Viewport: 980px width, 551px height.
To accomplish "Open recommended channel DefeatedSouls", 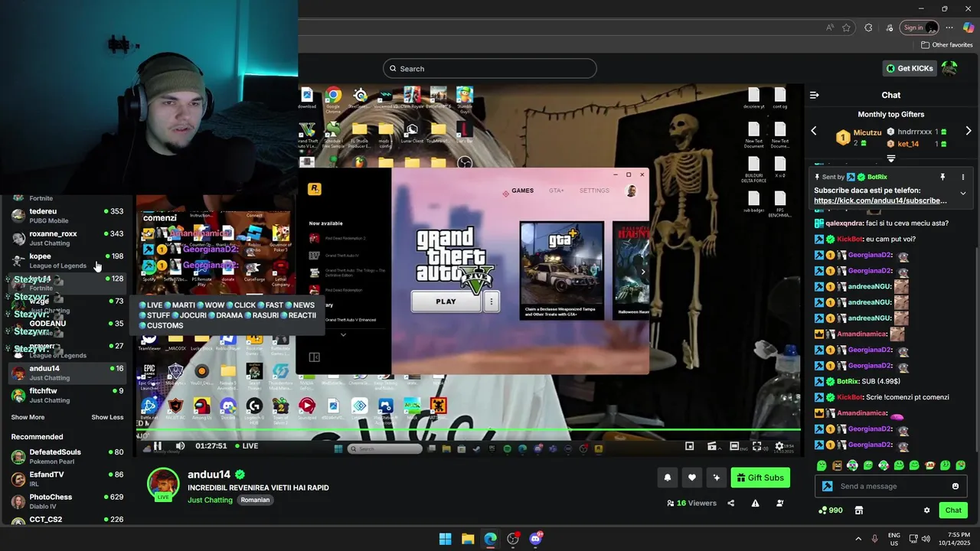I will tap(67, 456).
